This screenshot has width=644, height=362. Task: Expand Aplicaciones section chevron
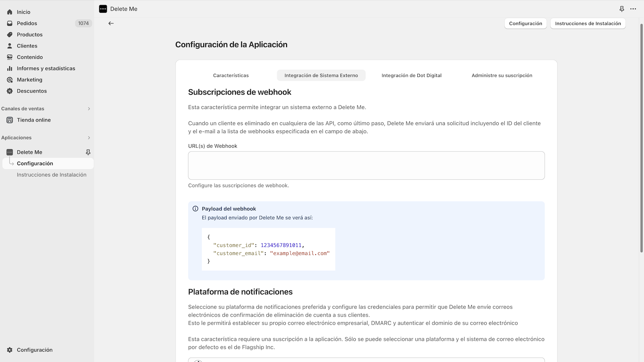89,138
